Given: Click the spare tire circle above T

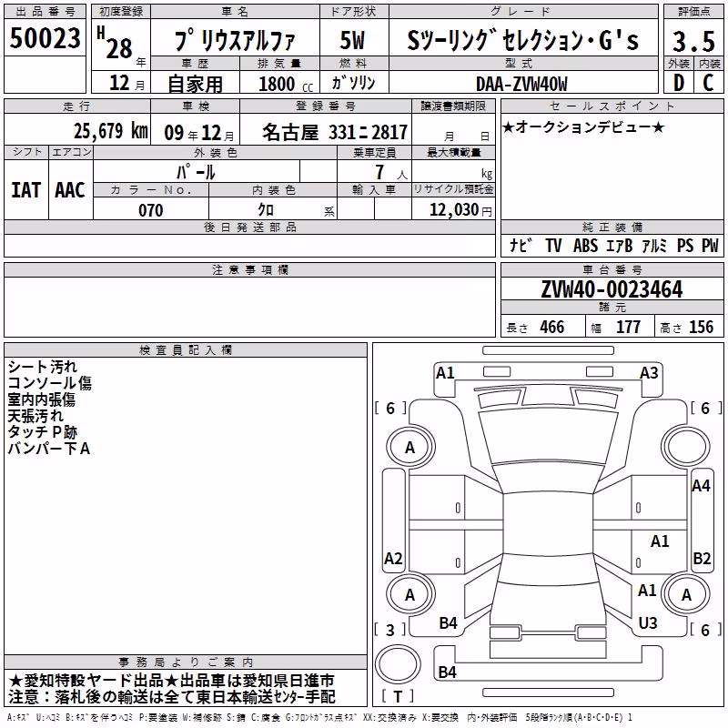Looking at the screenshot, I should tap(398, 664).
